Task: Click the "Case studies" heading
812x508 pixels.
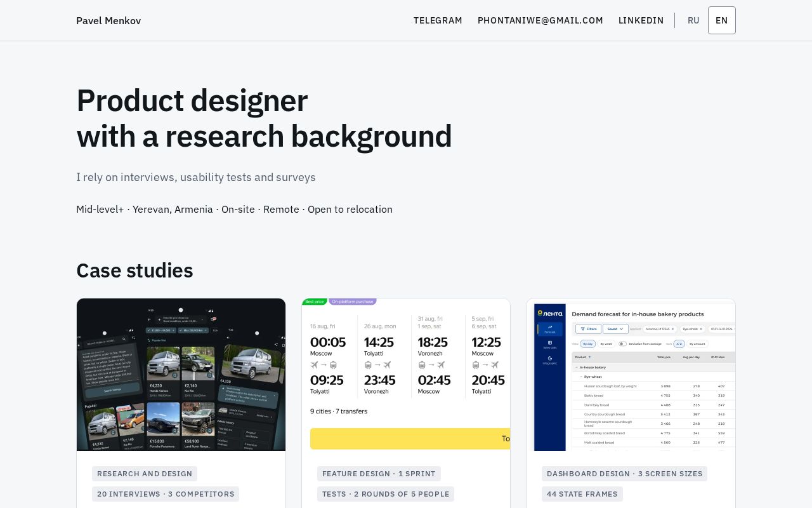Action: [134, 271]
